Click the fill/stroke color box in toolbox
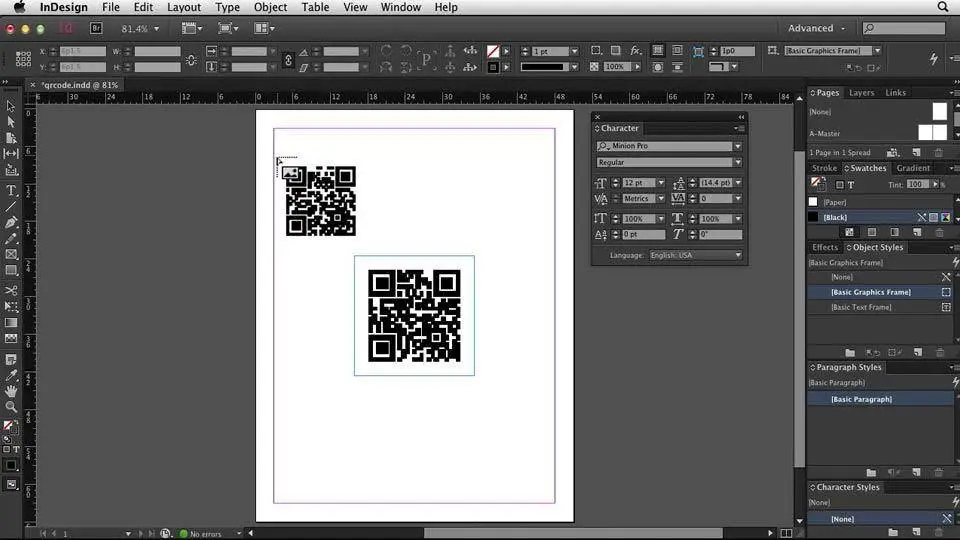Screen dimensions: 960x540 pyautogui.click(x=10, y=427)
